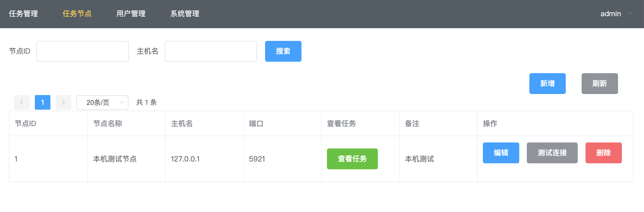This screenshot has width=644, height=212.
Task: Open the 用户管理 menu
Action: pos(131,14)
